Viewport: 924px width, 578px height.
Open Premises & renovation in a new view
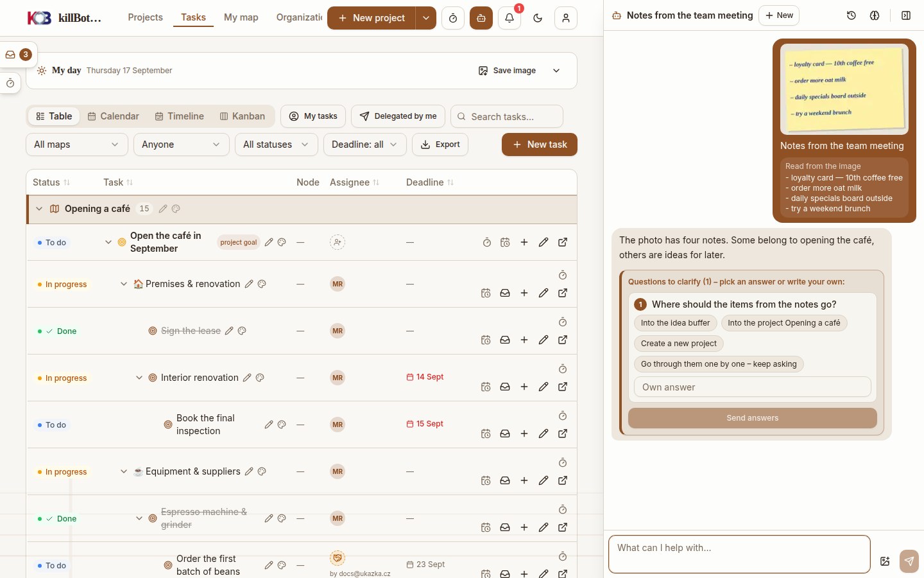pyautogui.click(x=563, y=293)
